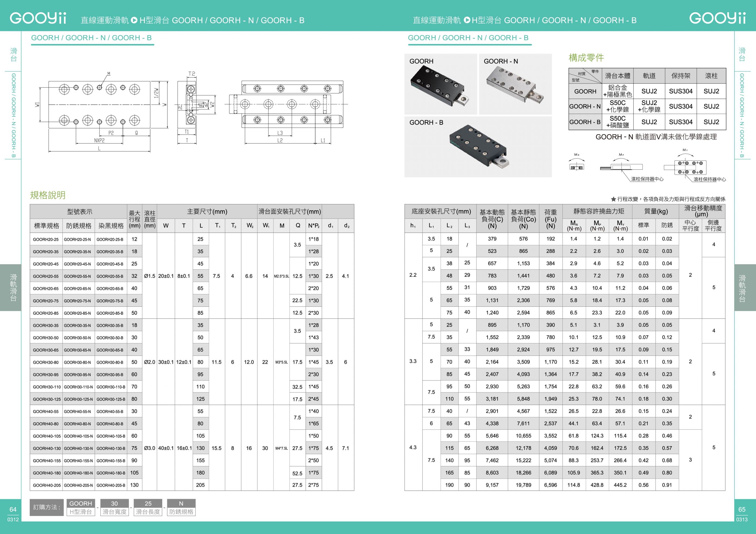Click the 滑台長度 box in the ordering example
Image resolution: width=756 pixels, height=534 pixels.
(x=148, y=512)
